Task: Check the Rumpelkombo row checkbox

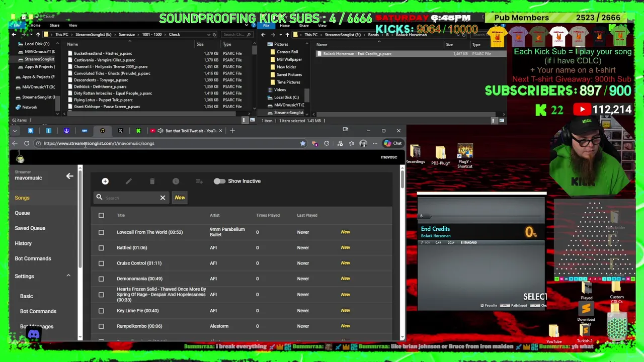Action: tap(101, 326)
